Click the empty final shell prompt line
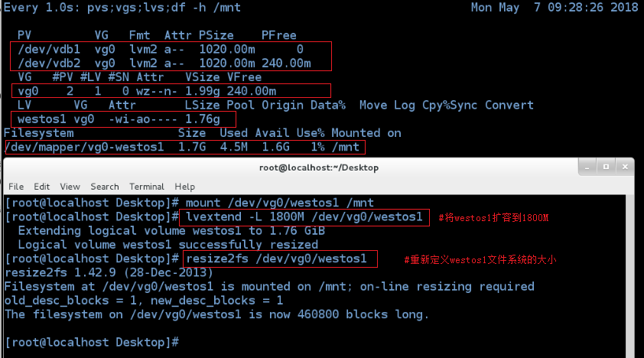 click(x=92, y=343)
